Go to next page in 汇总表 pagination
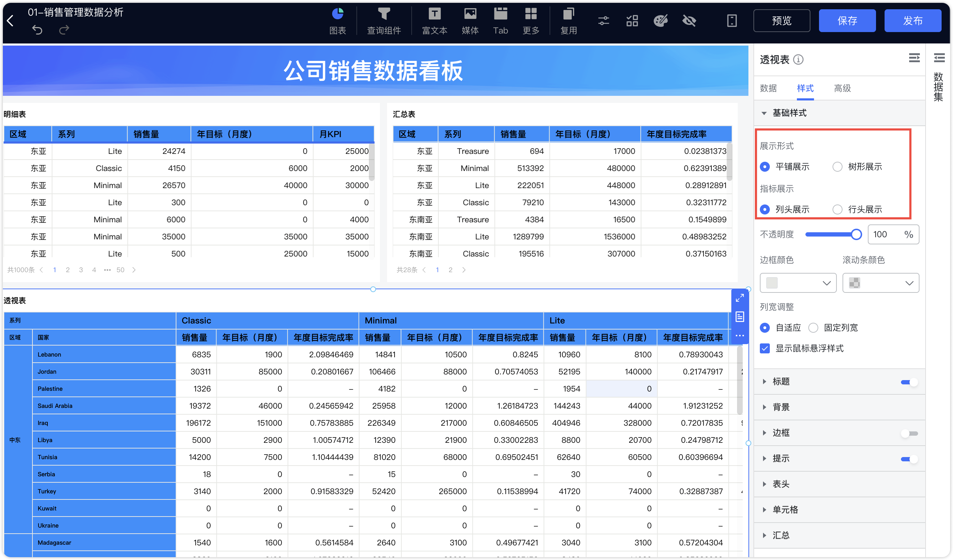The width and height of the screenshot is (953, 560). pos(464,270)
